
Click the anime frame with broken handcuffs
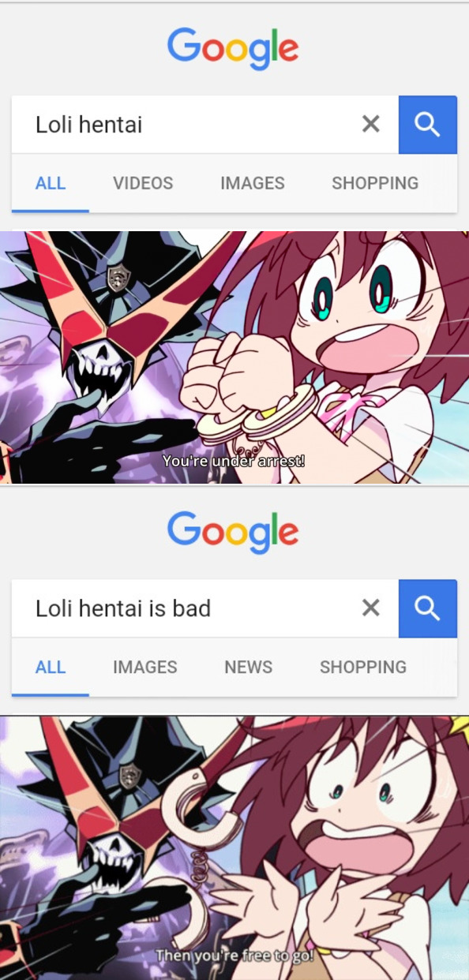(x=234, y=847)
